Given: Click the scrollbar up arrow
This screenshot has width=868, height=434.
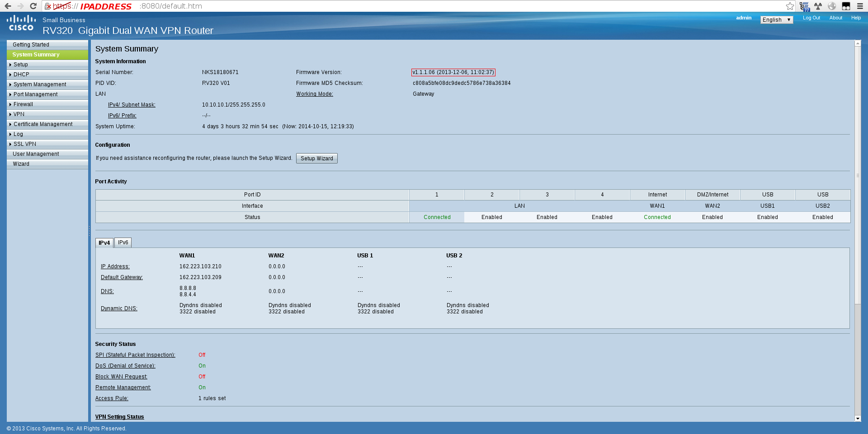Looking at the screenshot, I should click(858, 43).
